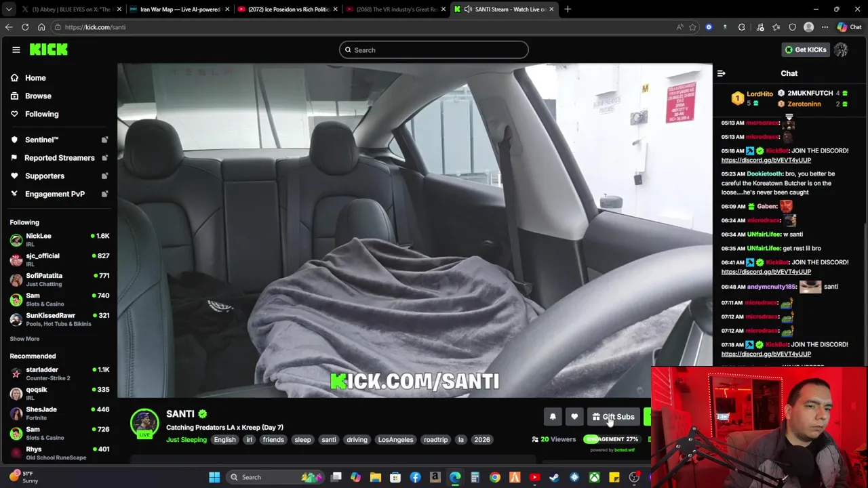This screenshot has height=488, width=868.
Task: Switch to VR Industry YouTube tab
Action: coord(396,9)
